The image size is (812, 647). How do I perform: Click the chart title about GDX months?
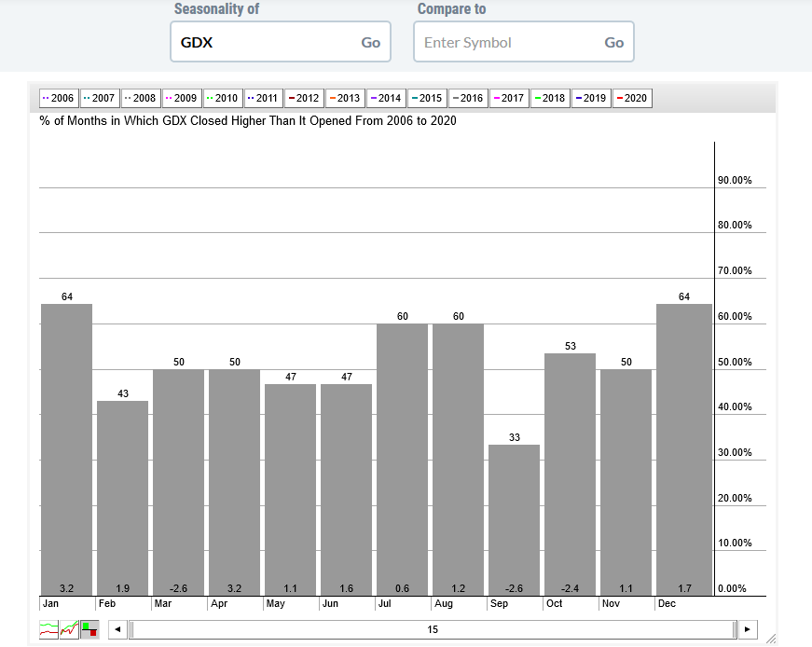click(x=248, y=120)
